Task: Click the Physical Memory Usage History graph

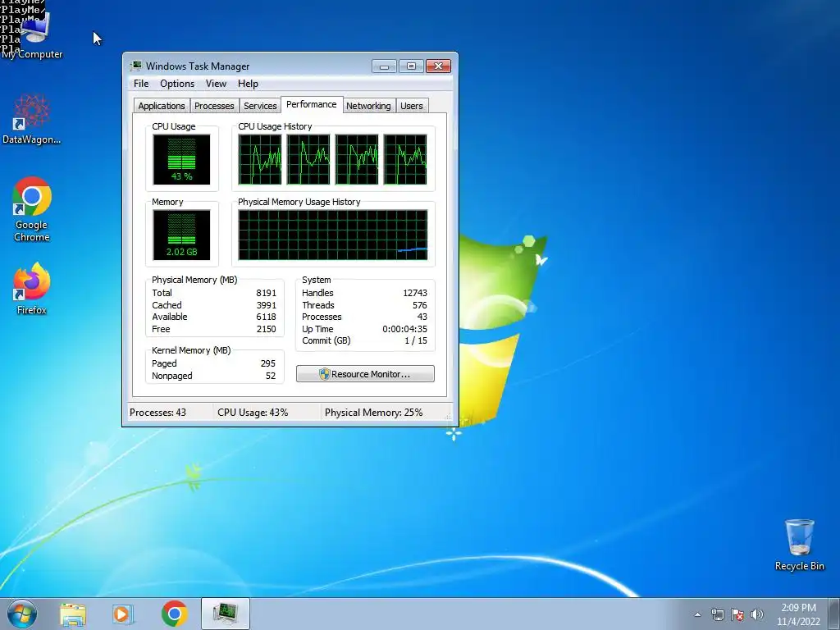Action: (333, 235)
